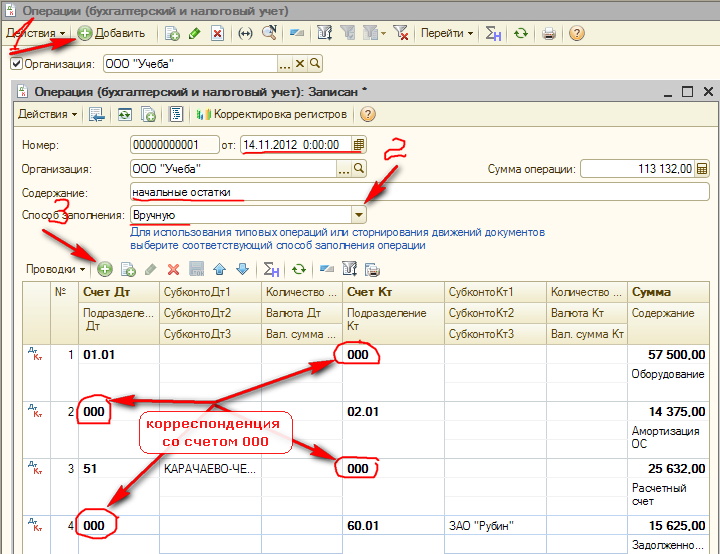Open the Перейти dropdown menu

click(447, 34)
